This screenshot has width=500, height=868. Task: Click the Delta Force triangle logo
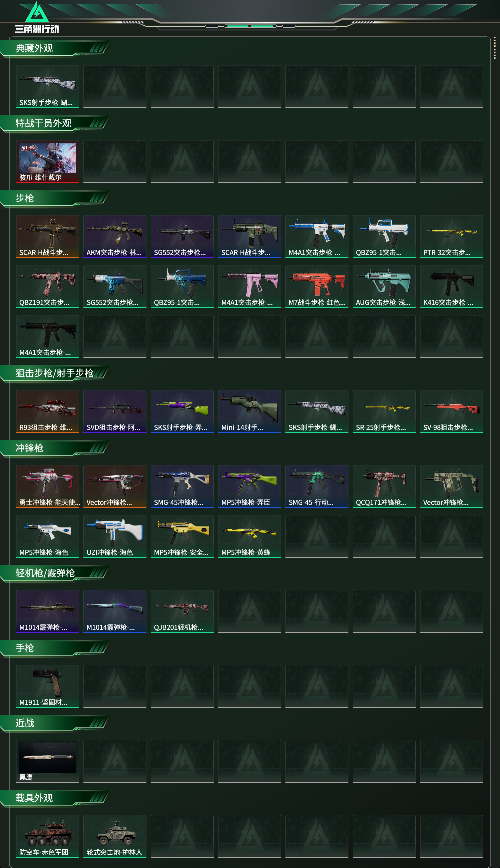pyautogui.click(x=37, y=12)
